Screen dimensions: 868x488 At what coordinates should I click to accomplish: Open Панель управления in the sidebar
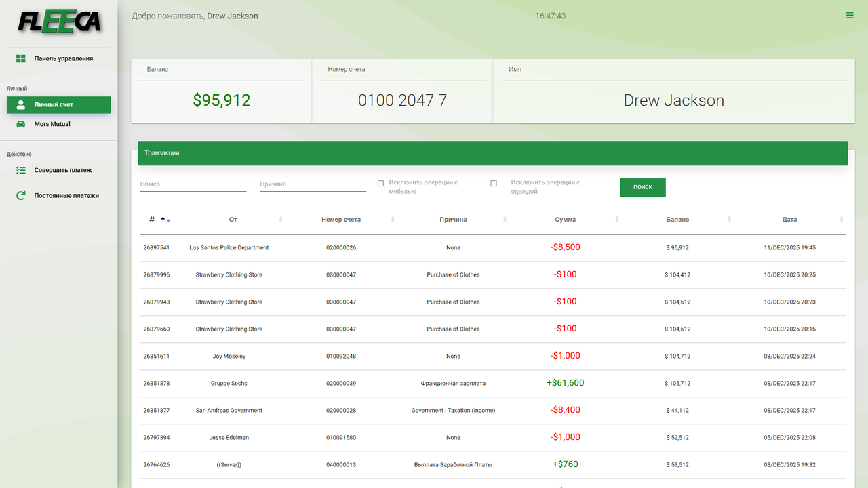click(x=59, y=59)
